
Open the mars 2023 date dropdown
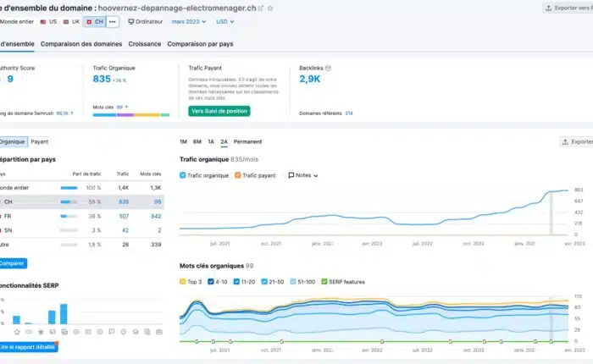190,21
